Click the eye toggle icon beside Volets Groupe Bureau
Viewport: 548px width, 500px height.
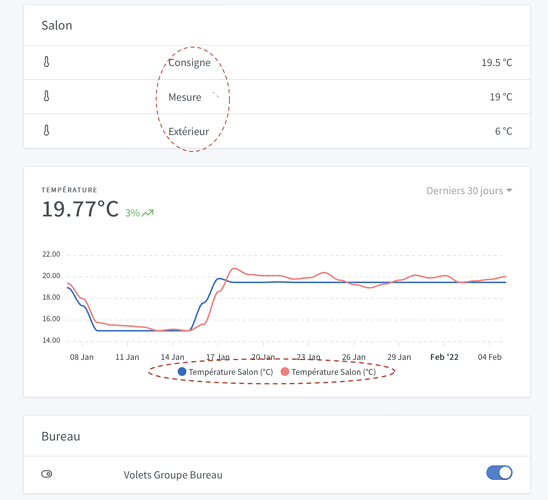click(46, 474)
